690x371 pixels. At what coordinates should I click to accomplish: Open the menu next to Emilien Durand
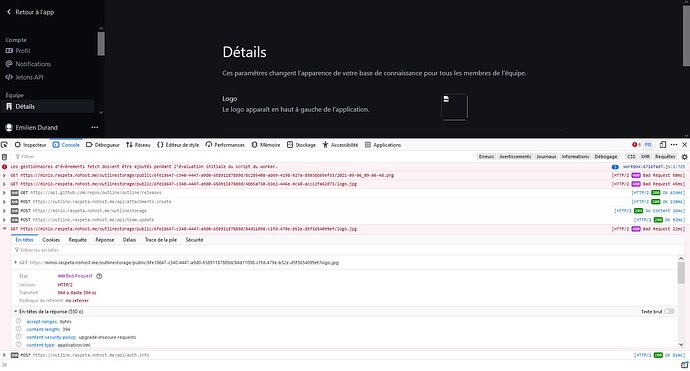coord(95,128)
